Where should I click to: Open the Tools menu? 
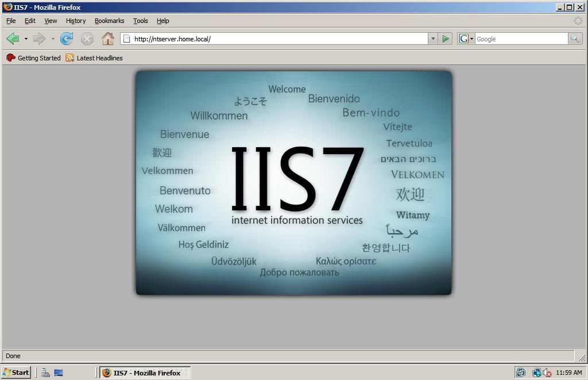tap(141, 21)
